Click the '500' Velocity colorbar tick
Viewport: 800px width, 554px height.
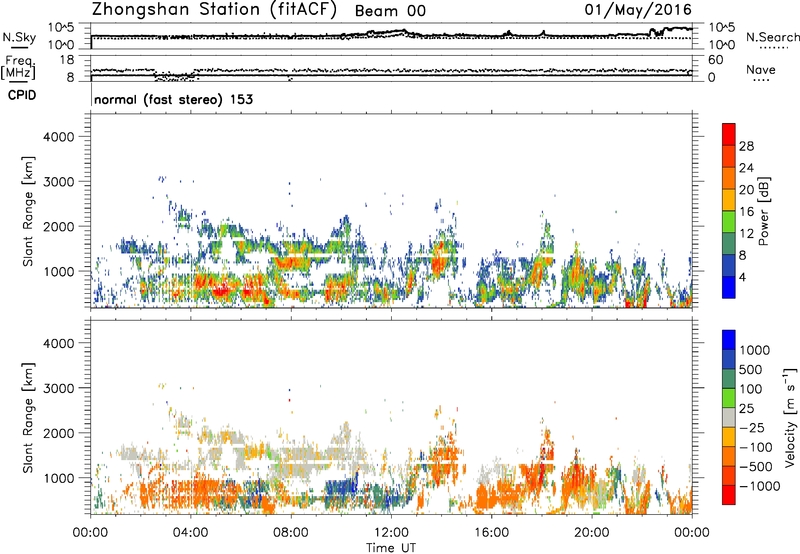[751, 370]
